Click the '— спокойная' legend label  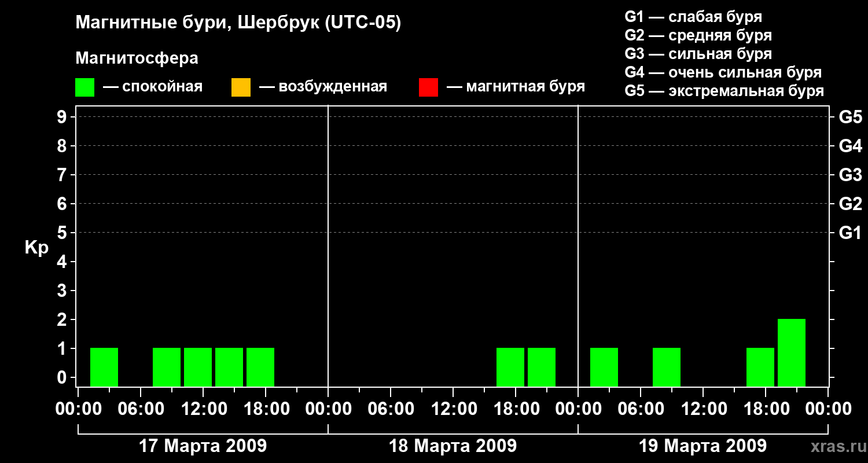tap(153, 87)
